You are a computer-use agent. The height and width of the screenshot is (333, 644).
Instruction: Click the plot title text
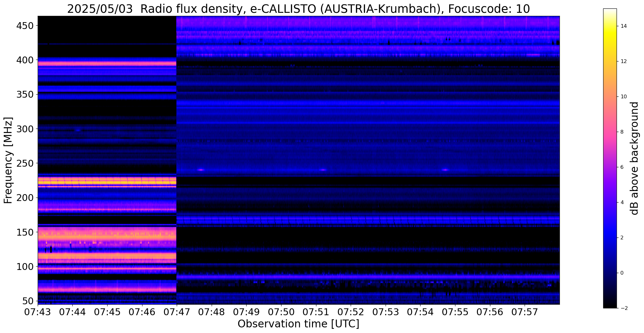(298, 9)
